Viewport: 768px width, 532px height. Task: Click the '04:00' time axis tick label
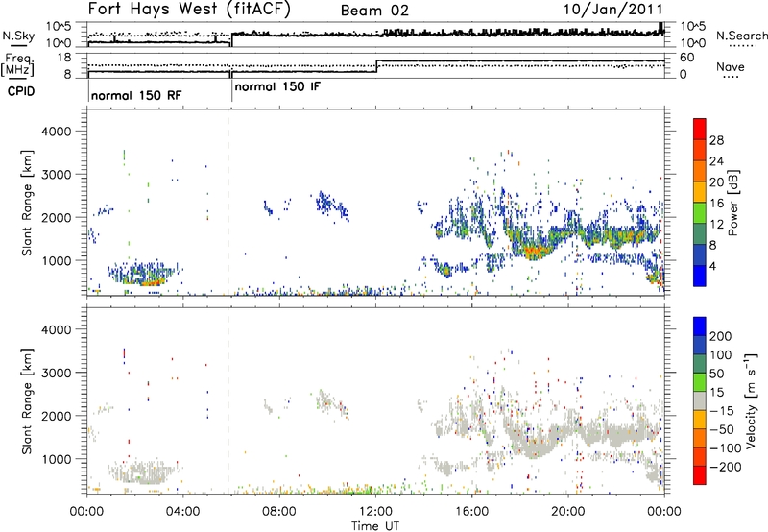tap(183, 512)
